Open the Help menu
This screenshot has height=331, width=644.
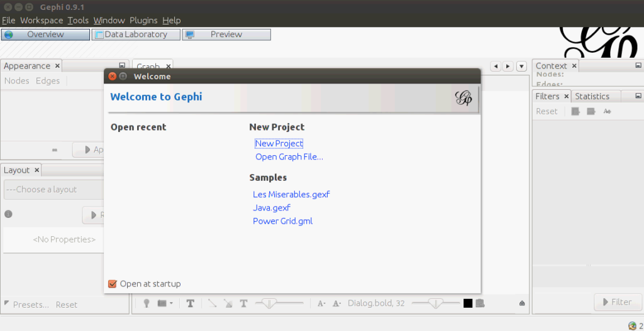[171, 20]
